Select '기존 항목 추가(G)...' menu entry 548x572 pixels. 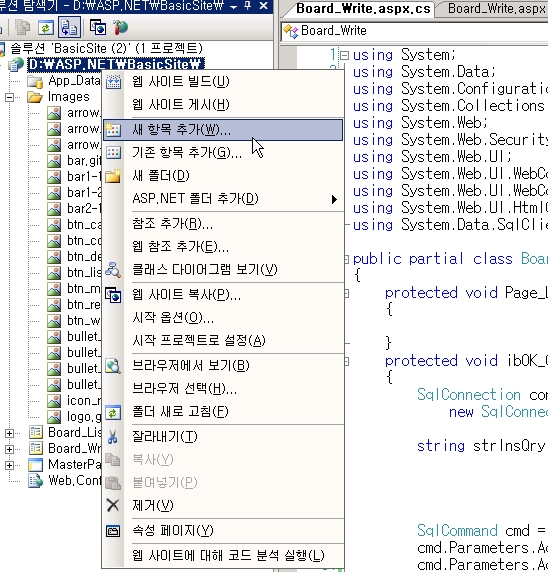point(223,152)
